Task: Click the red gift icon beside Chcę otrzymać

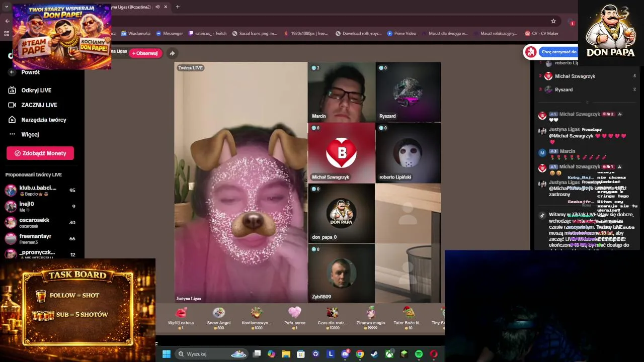Action: point(531,52)
